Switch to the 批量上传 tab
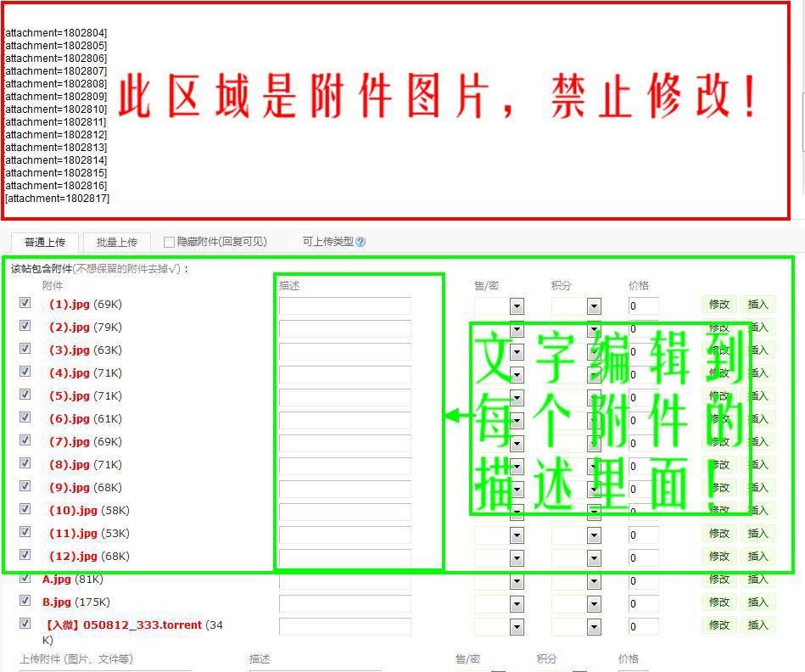805x672 pixels. point(116,243)
